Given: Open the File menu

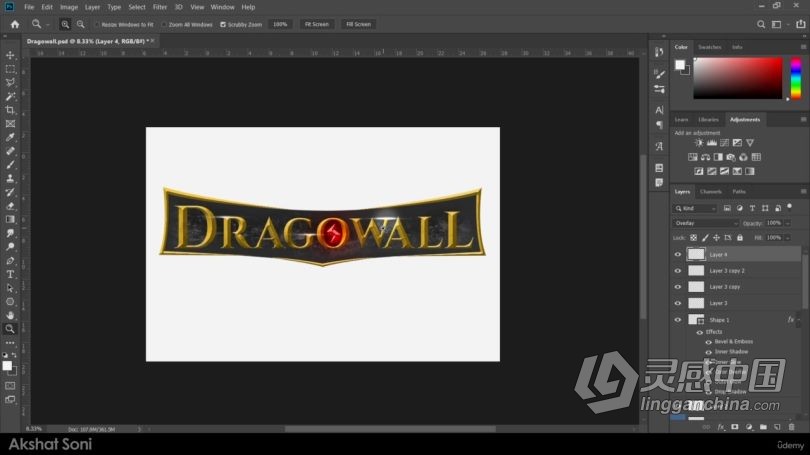Looking at the screenshot, I should point(29,7).
